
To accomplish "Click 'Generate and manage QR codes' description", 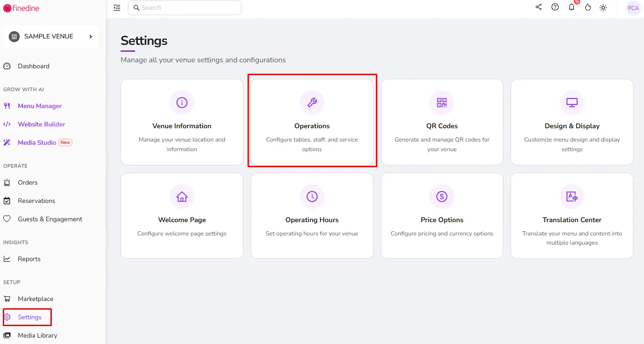I will [442, 144].
